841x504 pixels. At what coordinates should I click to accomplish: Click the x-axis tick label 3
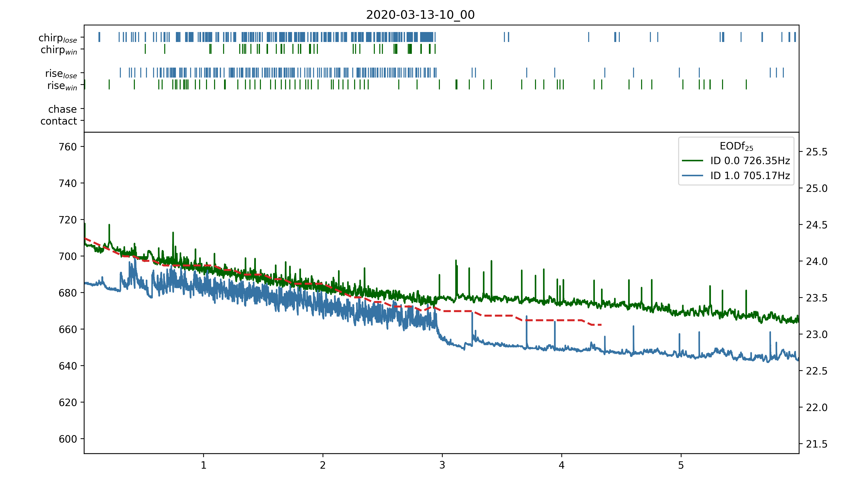coord(442,465)
